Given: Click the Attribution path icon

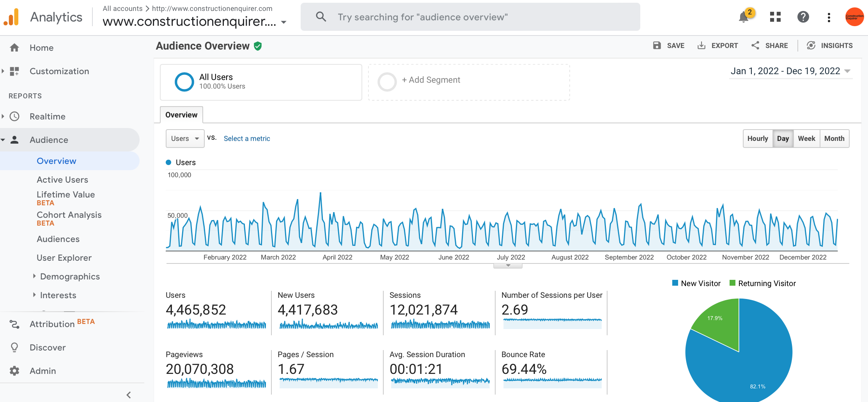Looking at the screenshot, I should (x=14, y=324).
